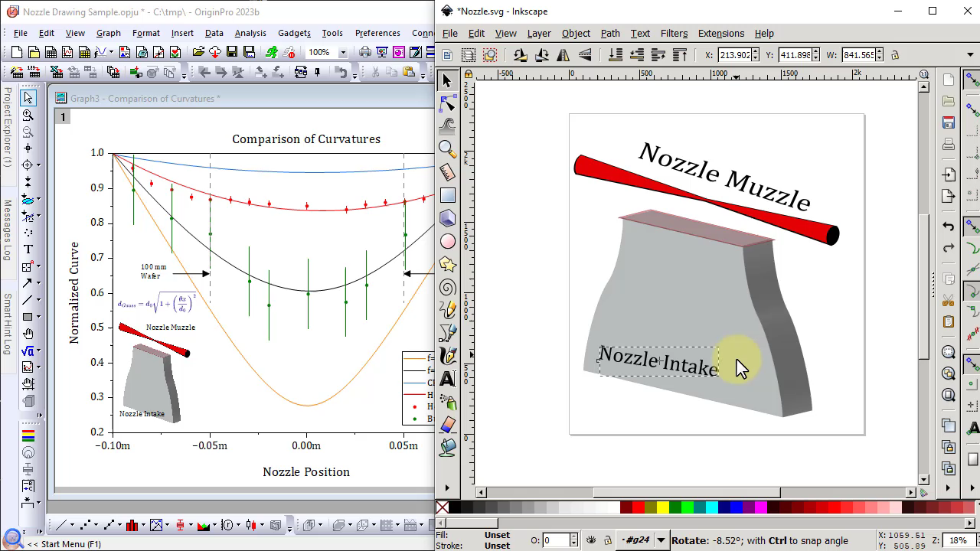Click Inkscape Y coordinate input field

(795, 55)
